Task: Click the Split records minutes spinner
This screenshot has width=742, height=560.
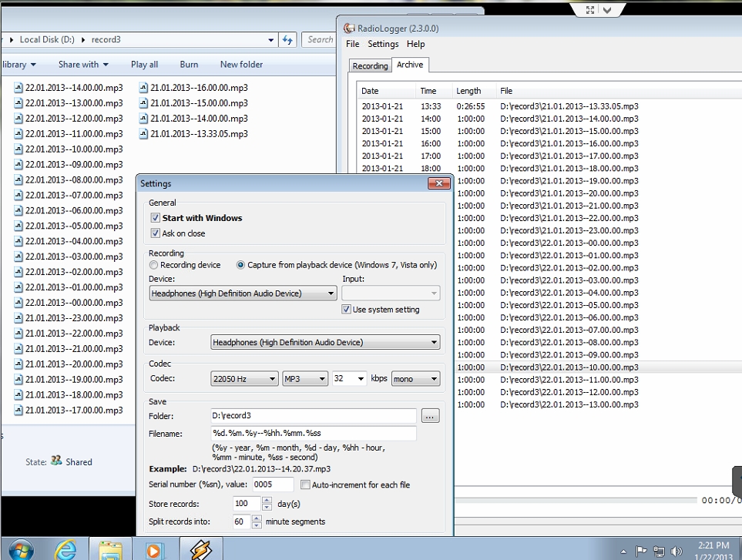Action: pyautogui.click(x=257, y=521)
